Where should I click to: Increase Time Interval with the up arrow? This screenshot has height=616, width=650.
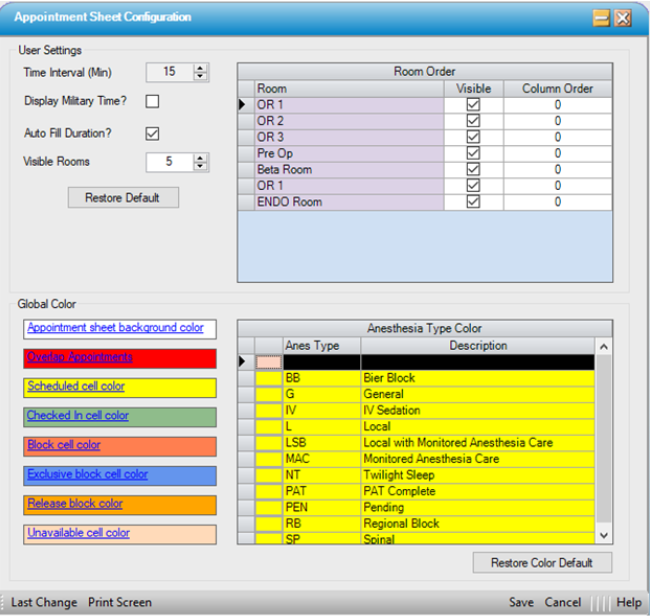[200, 68]
